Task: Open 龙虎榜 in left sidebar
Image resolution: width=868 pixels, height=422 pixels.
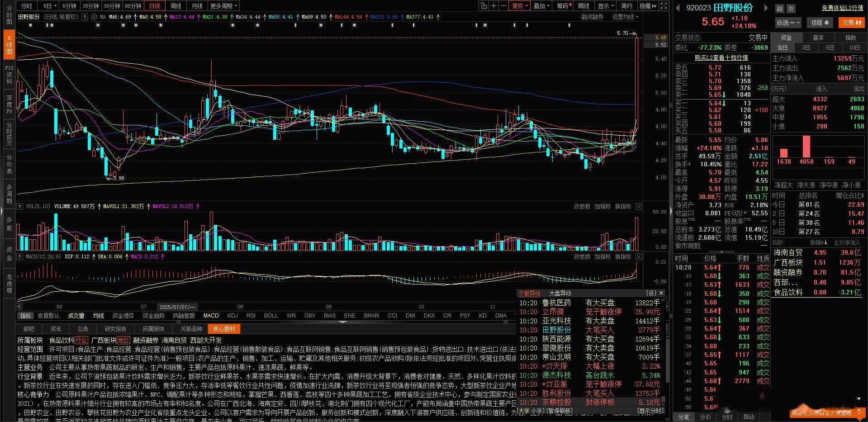Action: pos(9,283)
